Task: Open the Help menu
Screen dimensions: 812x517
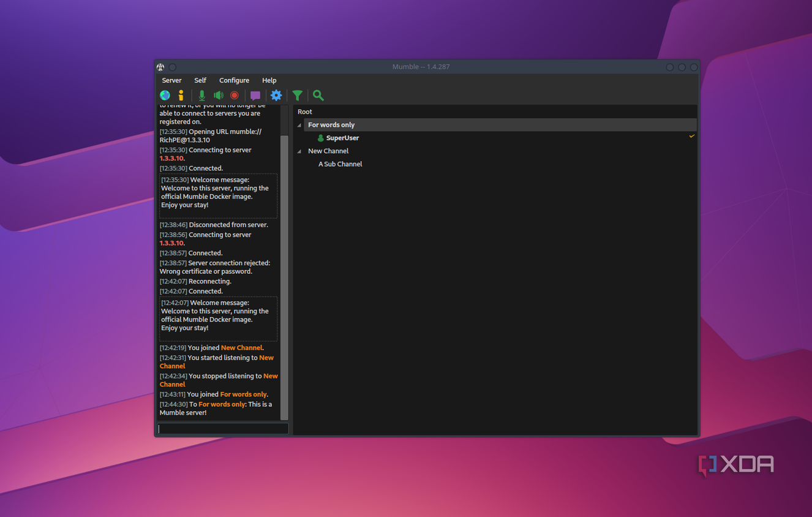Action: coord(269,80)
